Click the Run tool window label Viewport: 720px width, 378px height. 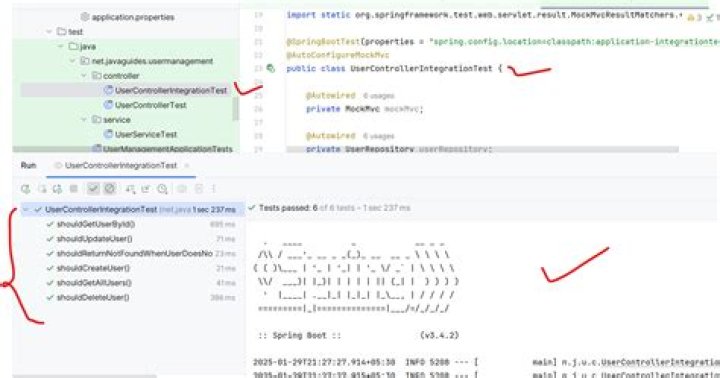click(28, 165)
